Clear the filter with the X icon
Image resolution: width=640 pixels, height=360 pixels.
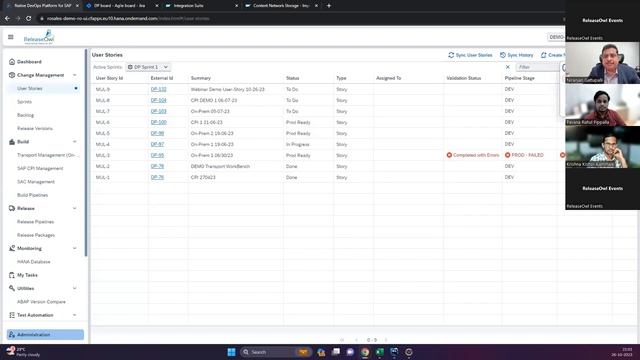pyautogui.click(x=508, y=67)
